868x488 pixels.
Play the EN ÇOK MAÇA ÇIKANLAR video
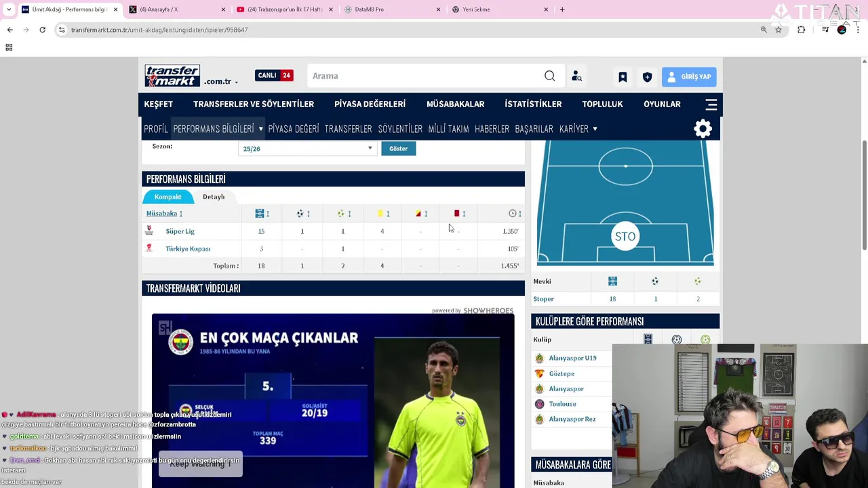[x=333, y=401]
